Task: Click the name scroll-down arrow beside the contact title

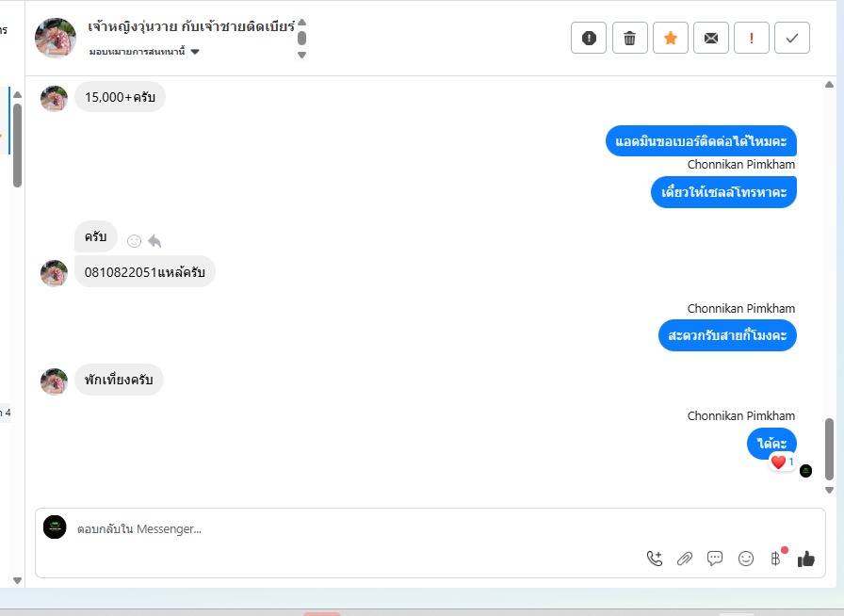Action: (302, 55)
